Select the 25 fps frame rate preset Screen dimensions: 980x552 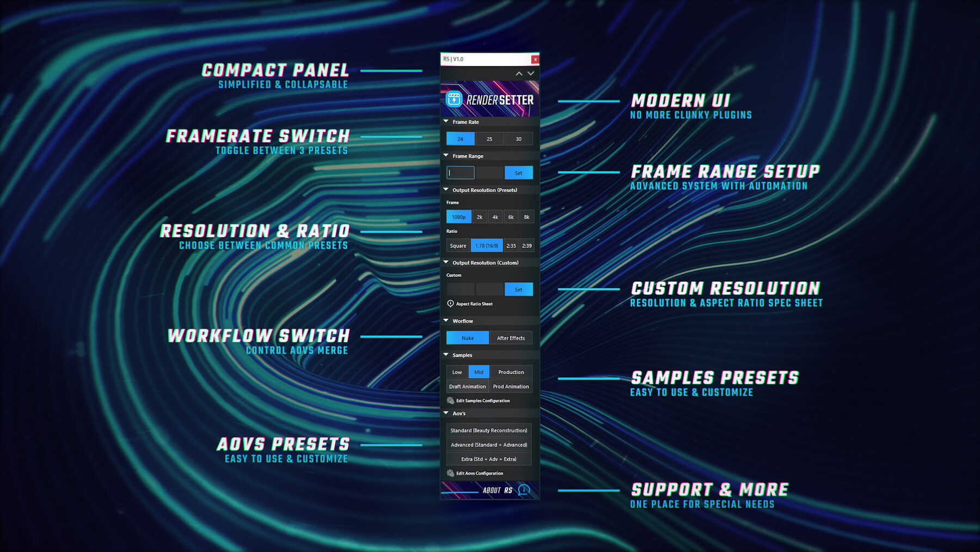(489, 138)
